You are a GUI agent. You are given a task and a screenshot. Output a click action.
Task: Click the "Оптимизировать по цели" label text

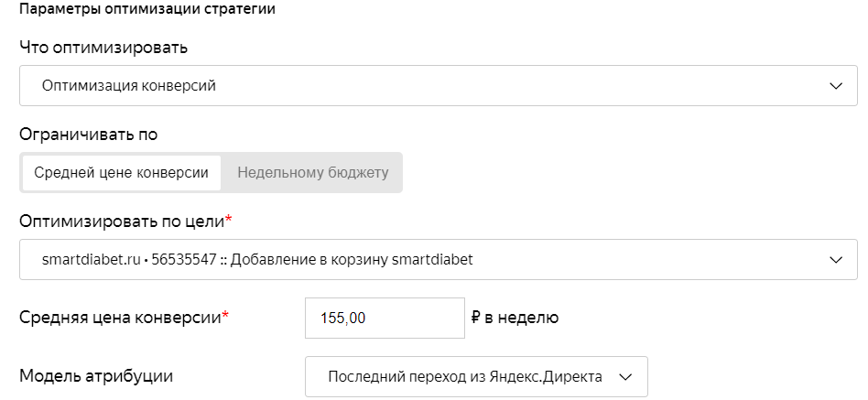[x=121, y=221]
